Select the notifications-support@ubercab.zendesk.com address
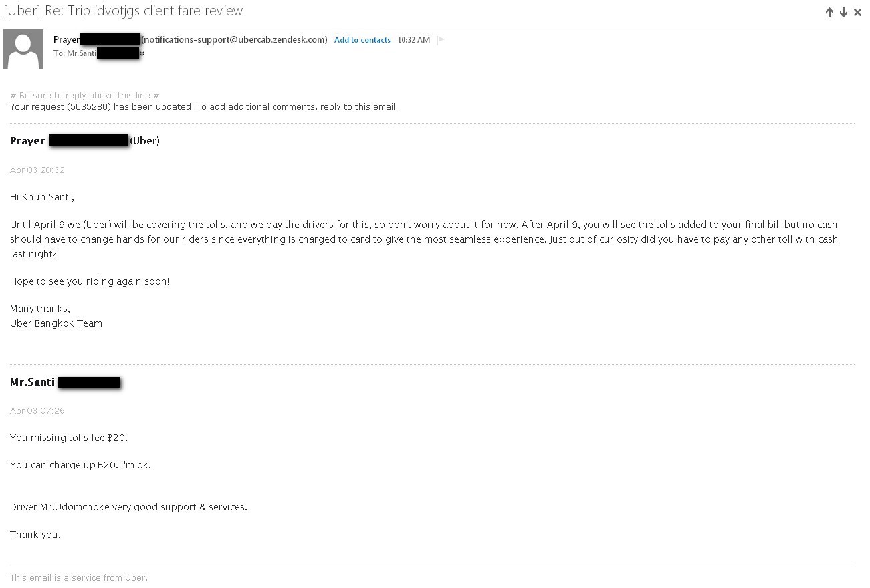This screenshot has width=870, height=588. (234, 40)
